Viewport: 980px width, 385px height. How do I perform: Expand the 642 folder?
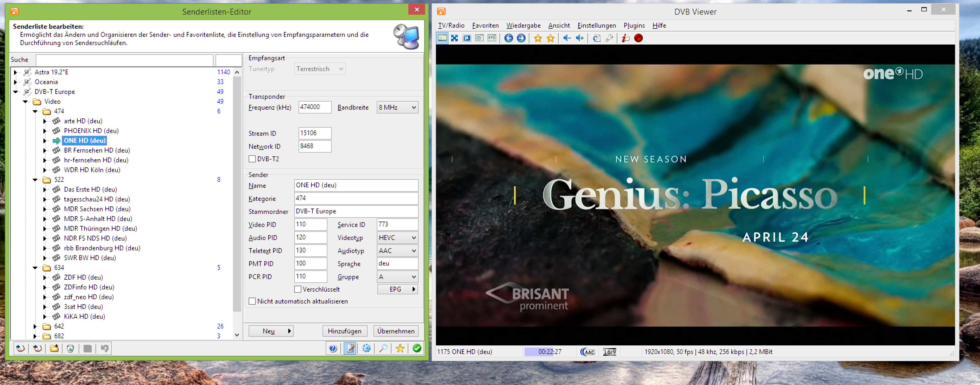pos(35,326)
